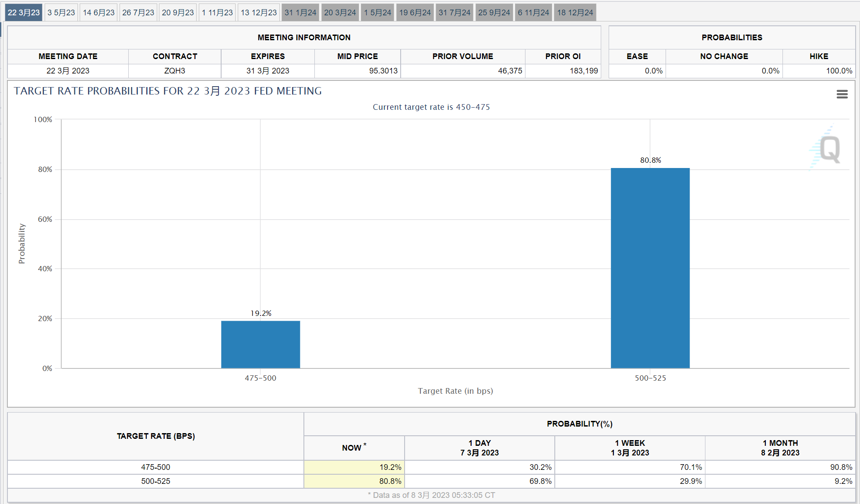
Task: Click the 1 WEEK column header
Action: click(x=629, y=448)
